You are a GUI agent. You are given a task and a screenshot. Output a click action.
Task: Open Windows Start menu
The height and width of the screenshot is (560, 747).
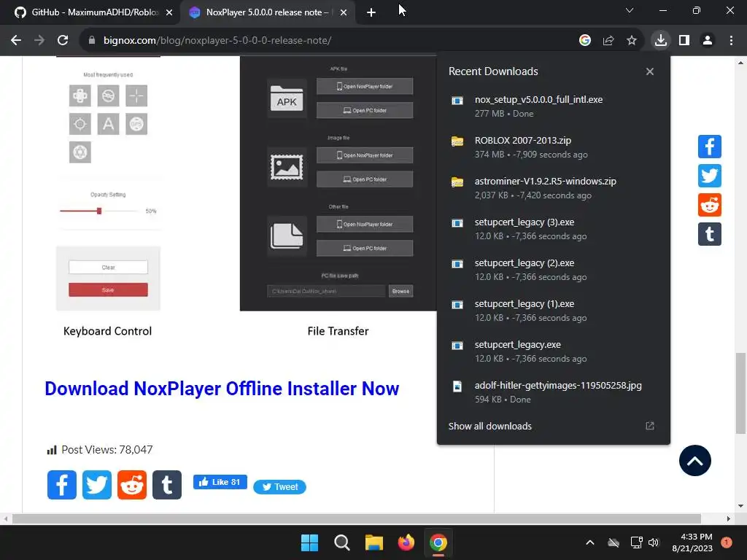(x=309, y=542)
